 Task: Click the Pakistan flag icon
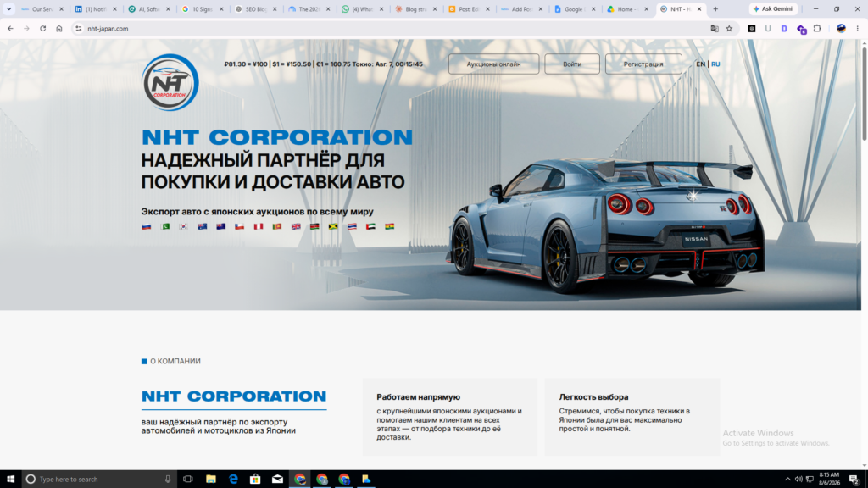[165, 226]
